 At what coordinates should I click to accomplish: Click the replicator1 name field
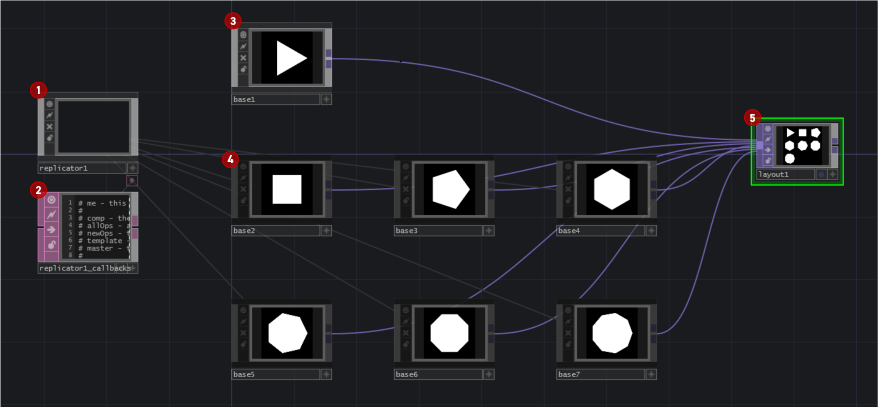pos(82,168)
